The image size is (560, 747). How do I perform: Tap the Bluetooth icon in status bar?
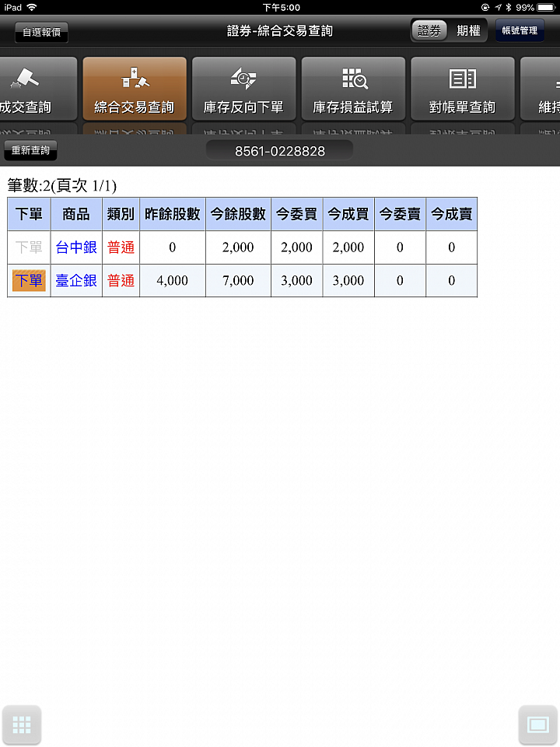(x=509, y=7)
